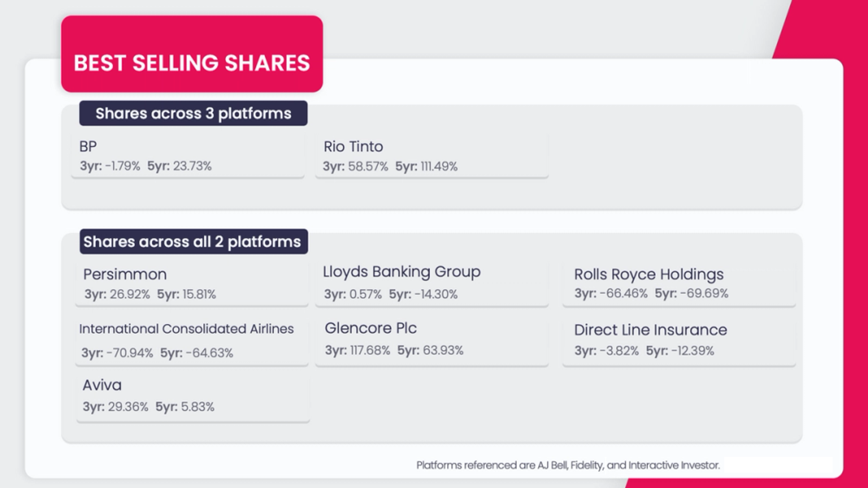Click International Consolidated Airlines name
This screenshot has width=868, height=488.
[186, 329]
